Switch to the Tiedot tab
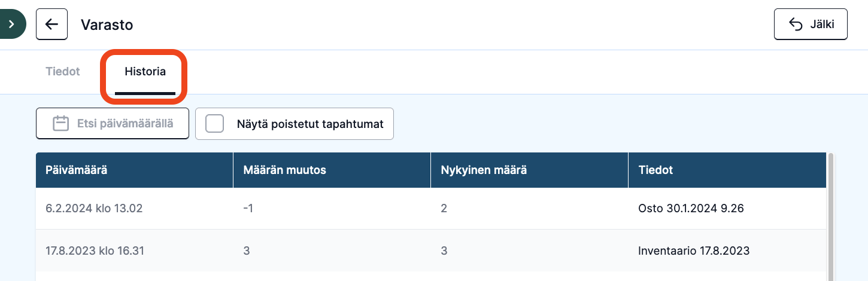The width and height of the screenshot is (868, 281). (63, 72)
